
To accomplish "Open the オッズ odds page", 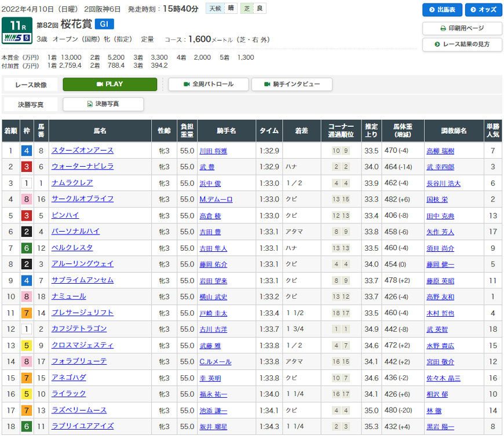I will 481,10.
